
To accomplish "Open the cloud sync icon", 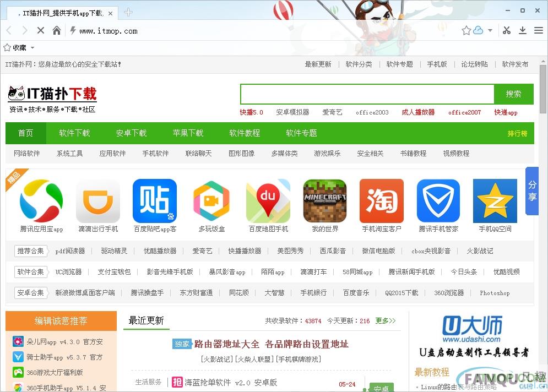I will coord(478,31).
